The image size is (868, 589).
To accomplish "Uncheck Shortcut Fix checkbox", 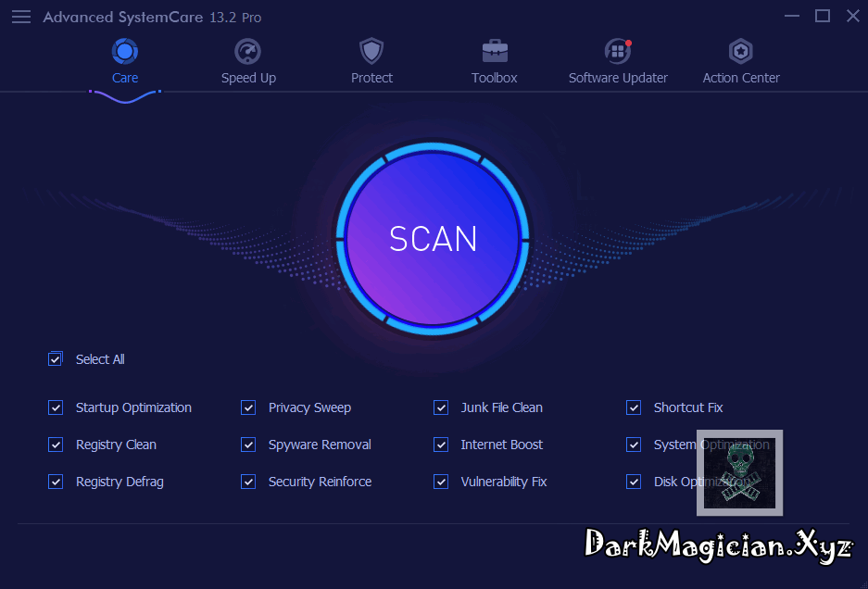I will (x=634, y=408).
